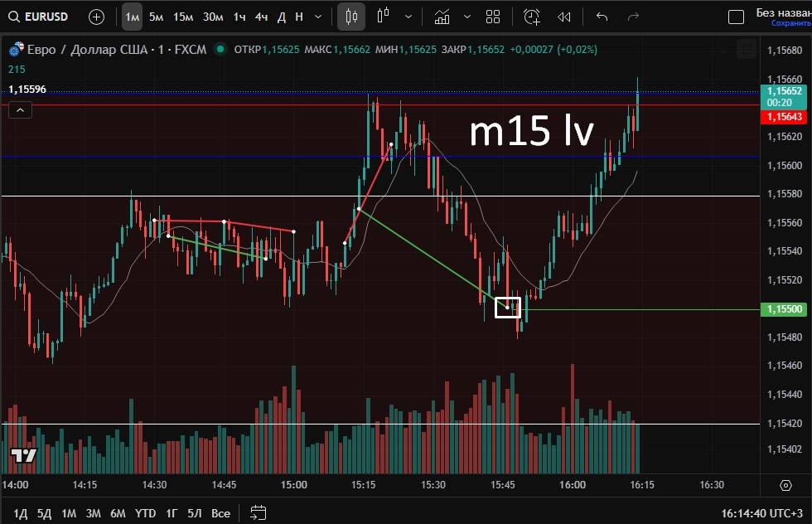Open dropdown arrow beside indicators icon
This screenshot has height=524, width=812.
[x=467, y=17]
